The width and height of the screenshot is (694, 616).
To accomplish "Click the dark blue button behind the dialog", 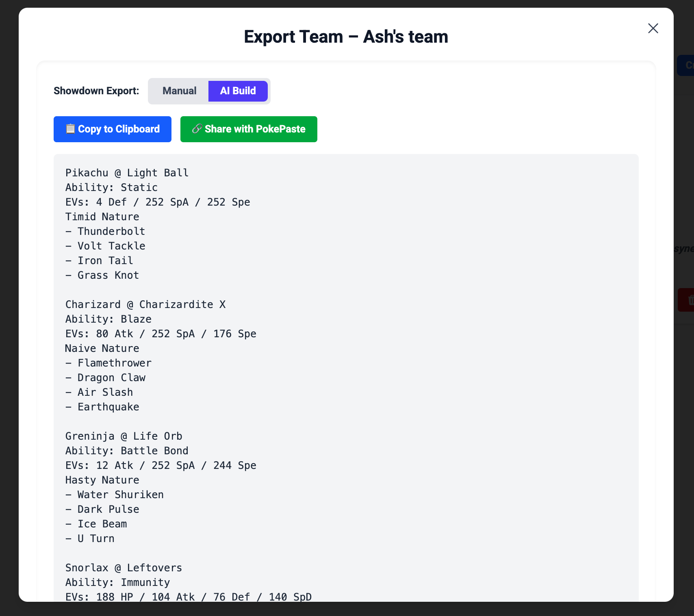I will pos(687,65).
